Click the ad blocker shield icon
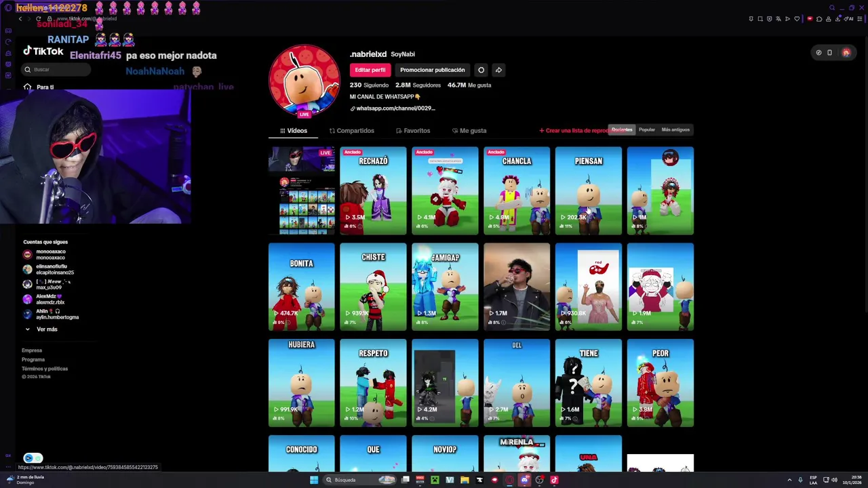The height and width of the screenshot is (488, 868). coord(770,19)
